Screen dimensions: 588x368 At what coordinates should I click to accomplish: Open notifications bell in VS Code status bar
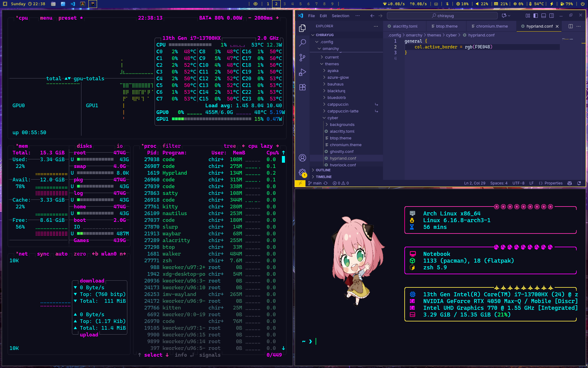[x=579, y=183]
